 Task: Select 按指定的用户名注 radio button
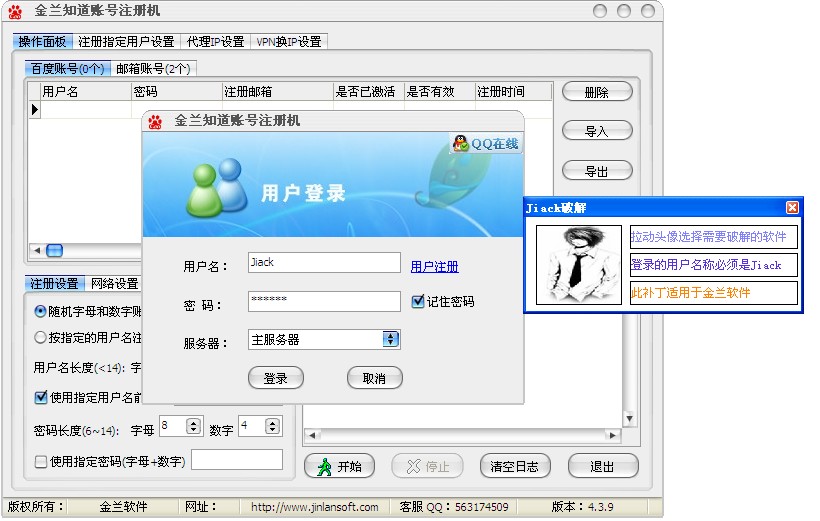point(40,337)
